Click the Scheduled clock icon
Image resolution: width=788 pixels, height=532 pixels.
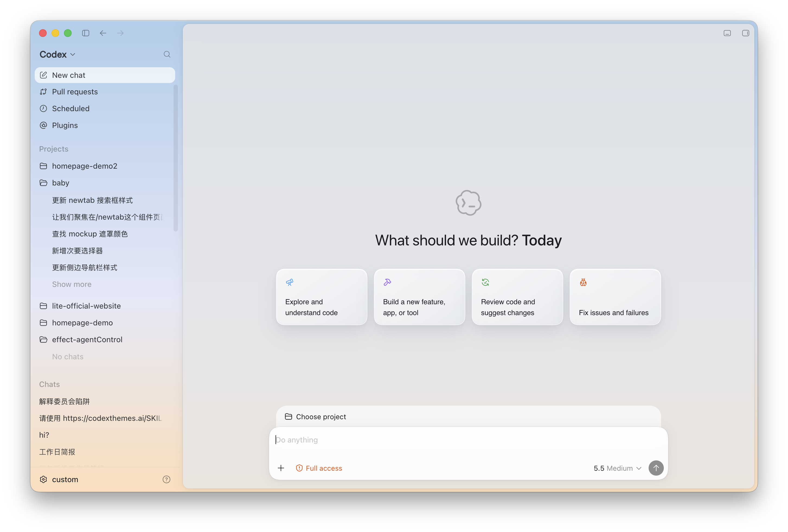pos(43,108)
